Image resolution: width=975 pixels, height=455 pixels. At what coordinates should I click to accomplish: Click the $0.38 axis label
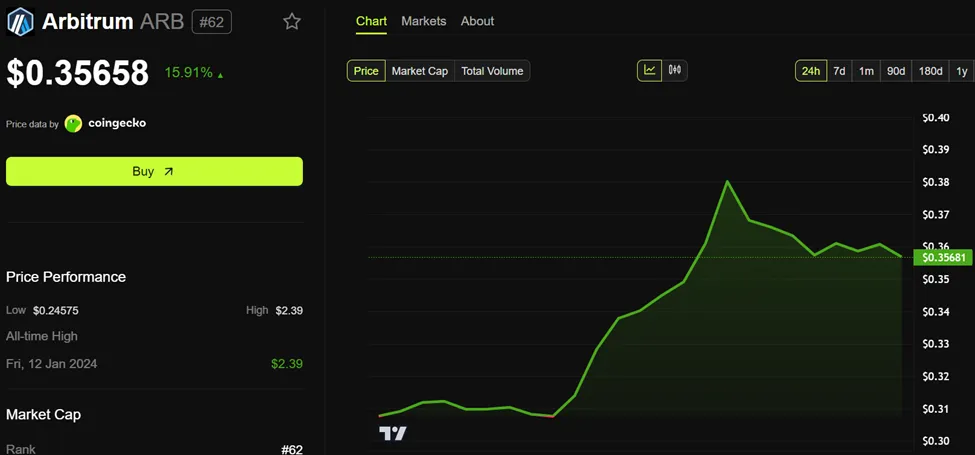tap(935, 182)
